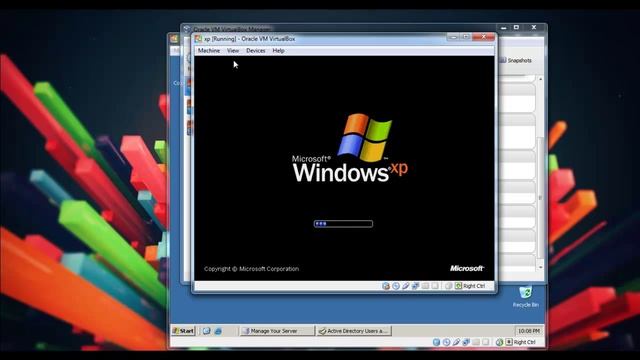Screen dimensions: 640x360
Task: Click VirtualBox Manager title bar icon
Action: [x=187, y=29]
